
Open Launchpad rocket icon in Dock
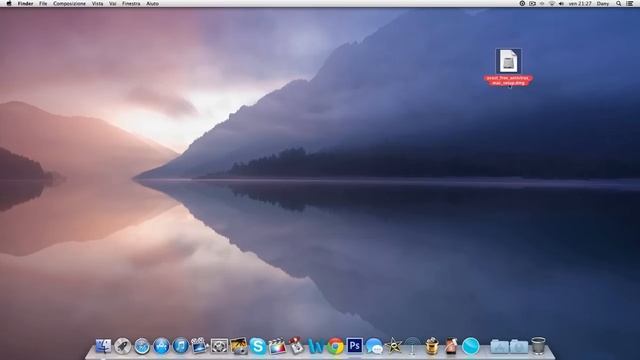coord(122,346)
